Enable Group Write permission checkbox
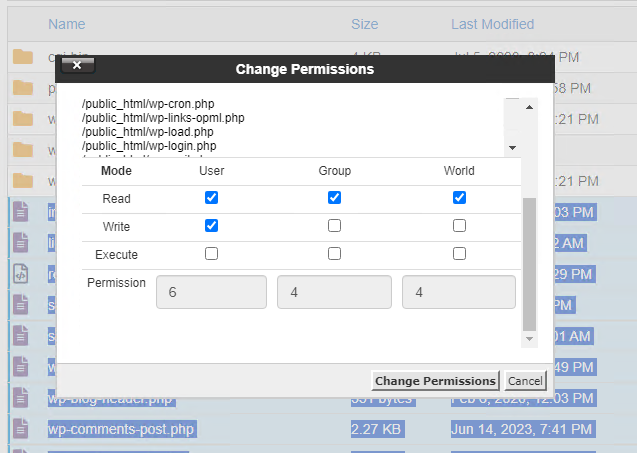 (334, 225)
